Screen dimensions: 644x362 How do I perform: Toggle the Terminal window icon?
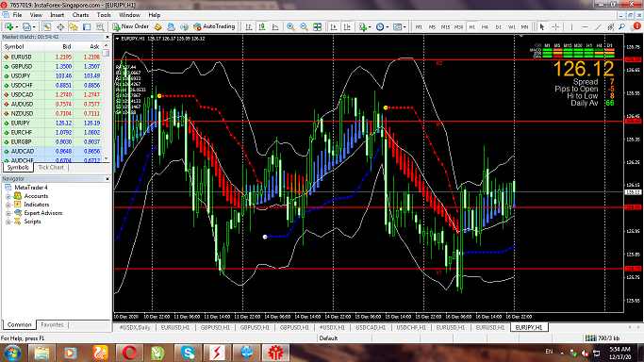coord(87,26)
